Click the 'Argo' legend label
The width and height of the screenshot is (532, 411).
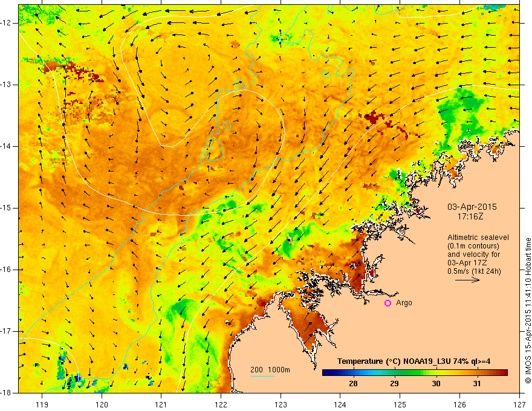pyautogui.click(x=404, y=303)
